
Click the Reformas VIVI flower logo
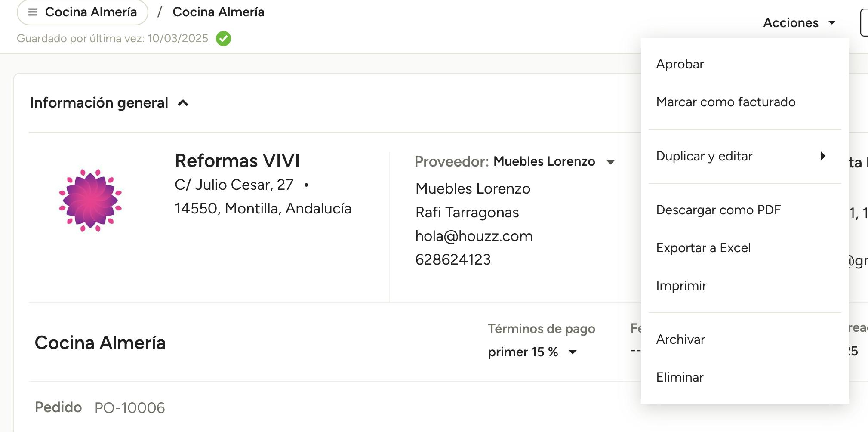coord(90,201)
